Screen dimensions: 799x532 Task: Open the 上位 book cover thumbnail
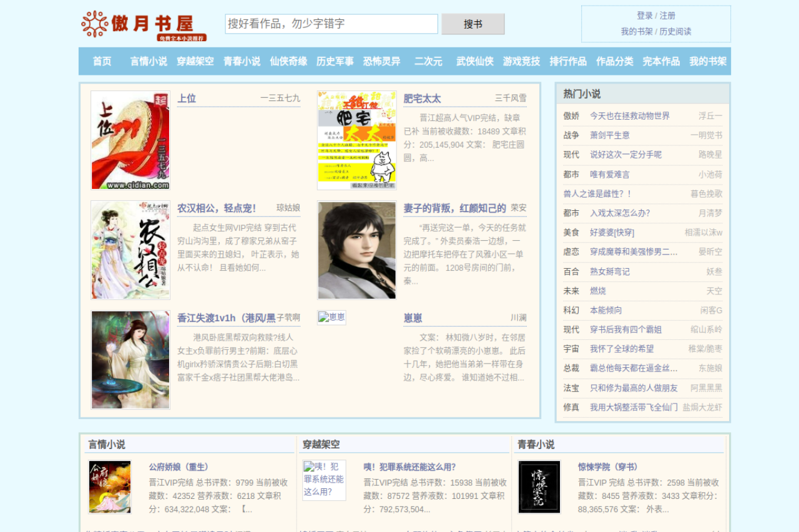point(130,140)
